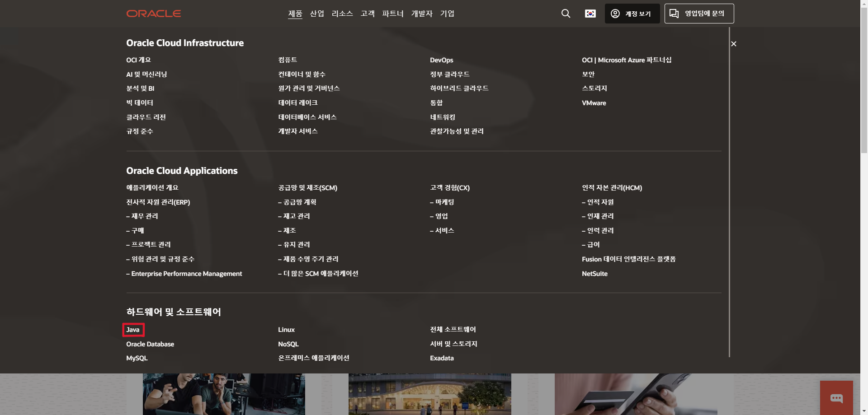The image size is (868, 415).
Task: Open the 산업 menu
Action: 317,14
